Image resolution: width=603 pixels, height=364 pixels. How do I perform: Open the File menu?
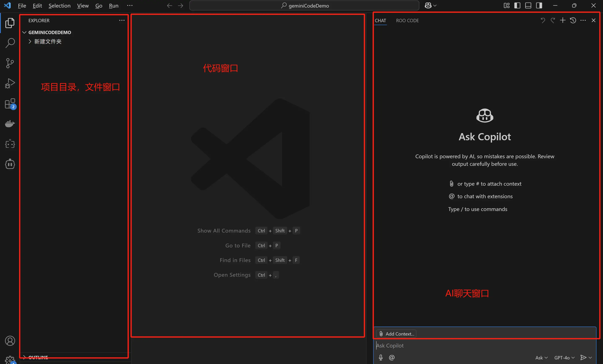pos(22,5)
